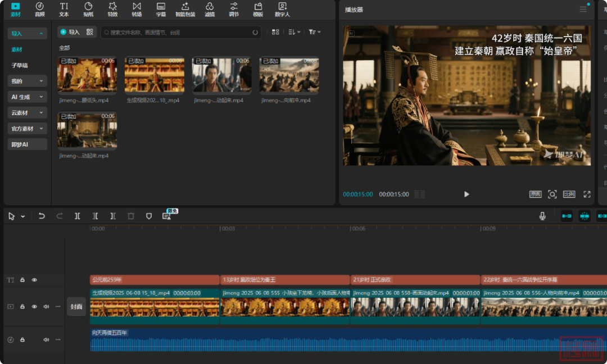The image size is (607, 364).
Task: Expand the AI 生成 sidebar section
Action: 27,97
